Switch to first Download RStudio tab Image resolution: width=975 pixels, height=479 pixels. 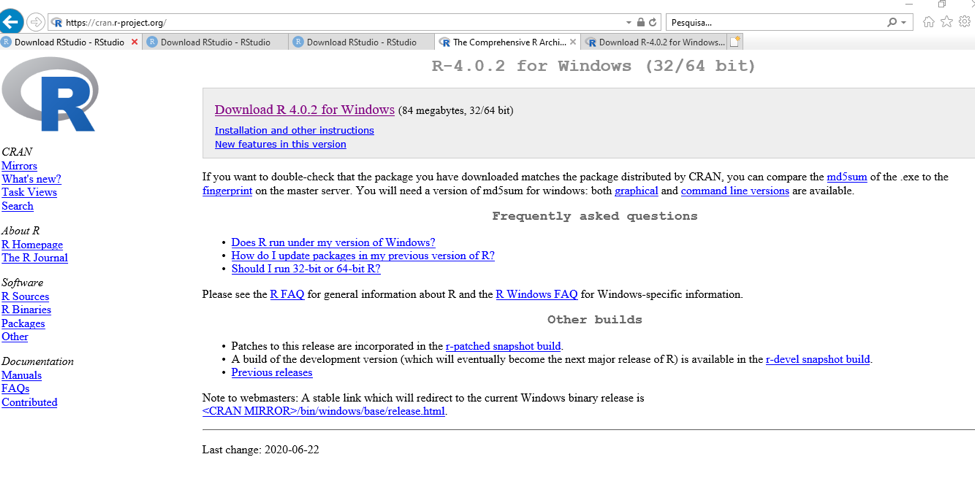69,42
